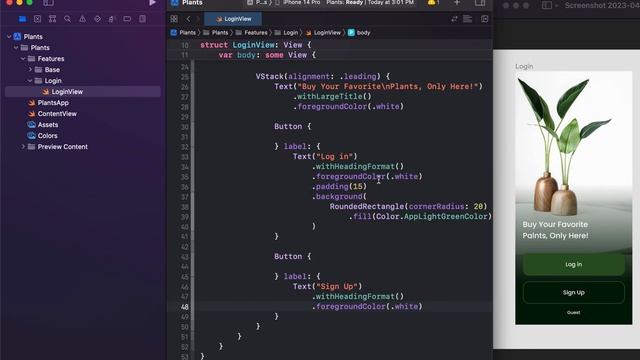Screen dimensions: 640x360
Task: Collapse the Features folder
Action: (23, 59)
